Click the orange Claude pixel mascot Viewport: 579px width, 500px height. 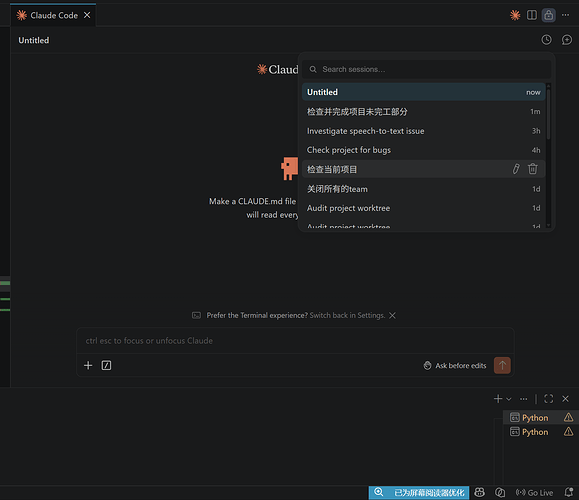click(x=289, y=168)
